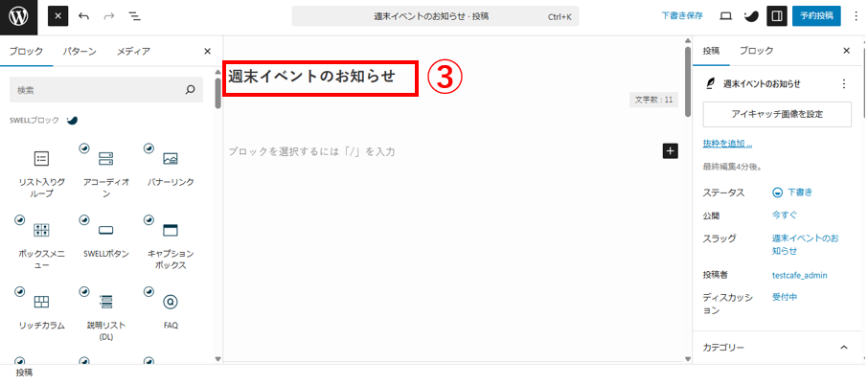868x385 pixels.
Task: Click the laptop preview icon
Action: click(725, 16)
